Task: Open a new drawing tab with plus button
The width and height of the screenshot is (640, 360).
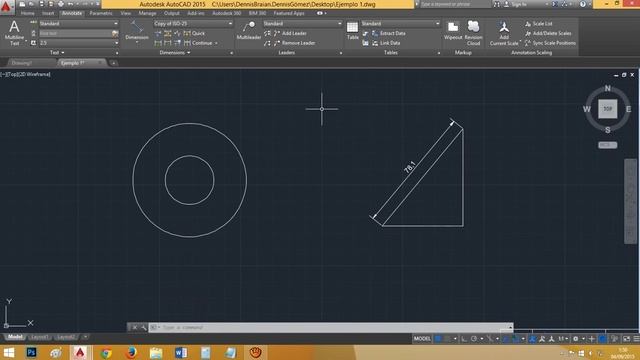Action: click(x=113, y=63)
